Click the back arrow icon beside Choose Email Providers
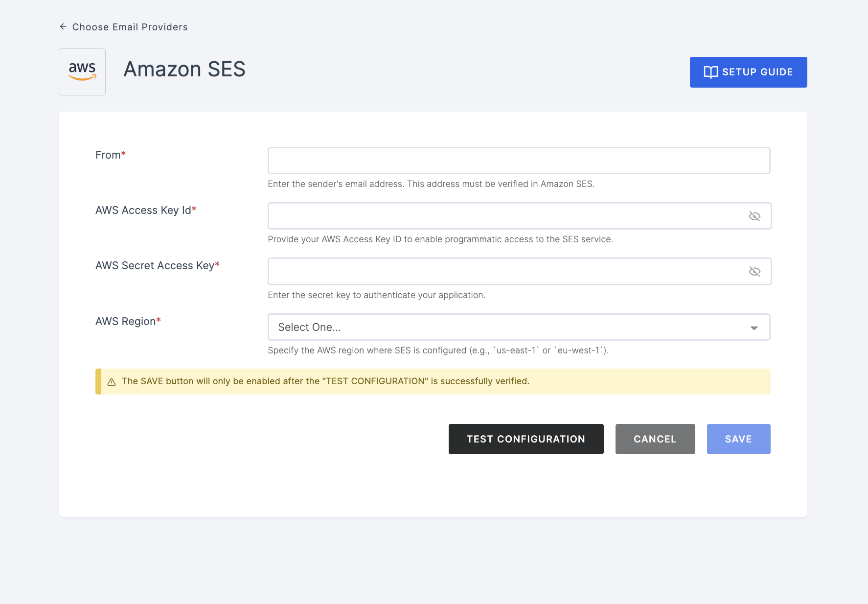 [x=63, y=27]
